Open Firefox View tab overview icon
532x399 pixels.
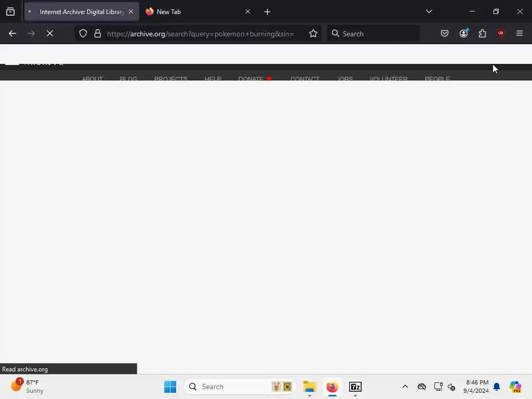coord(10,11)
